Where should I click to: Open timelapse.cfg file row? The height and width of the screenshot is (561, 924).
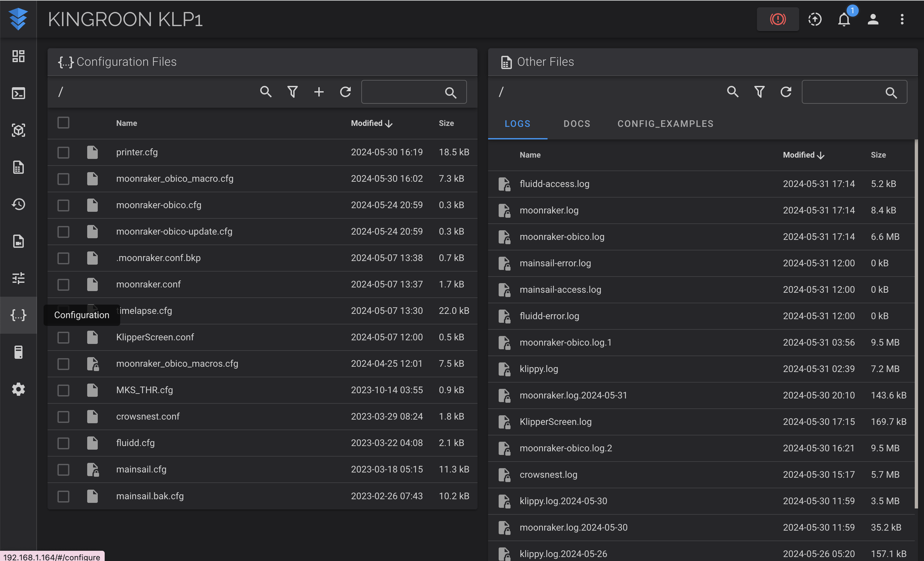pyautogui.click(x=262, y=311)
